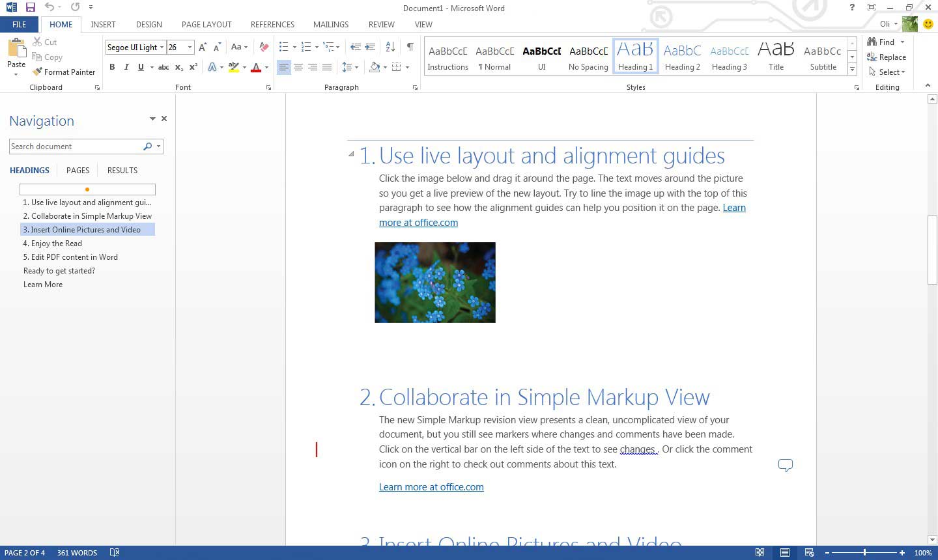938x560 pixels.
Task: Click the proofing errors status bar icon
Action: (x=115, y=552)
